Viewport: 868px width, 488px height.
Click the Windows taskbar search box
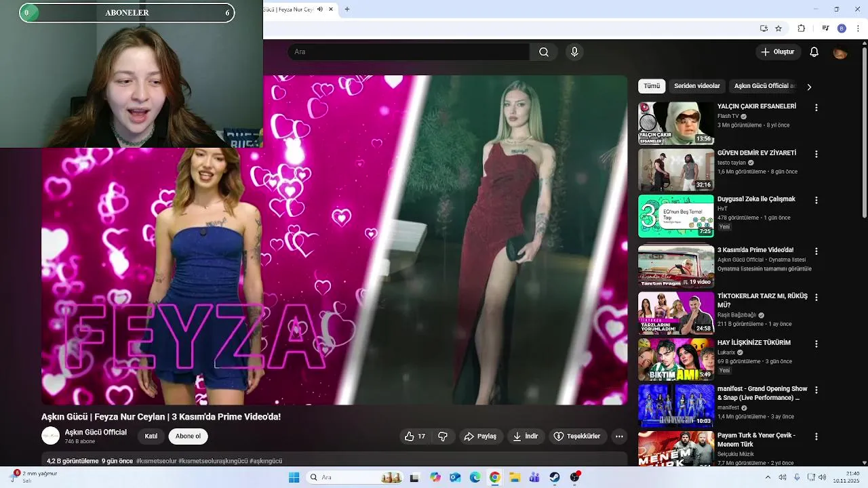(x=353, y=477)
